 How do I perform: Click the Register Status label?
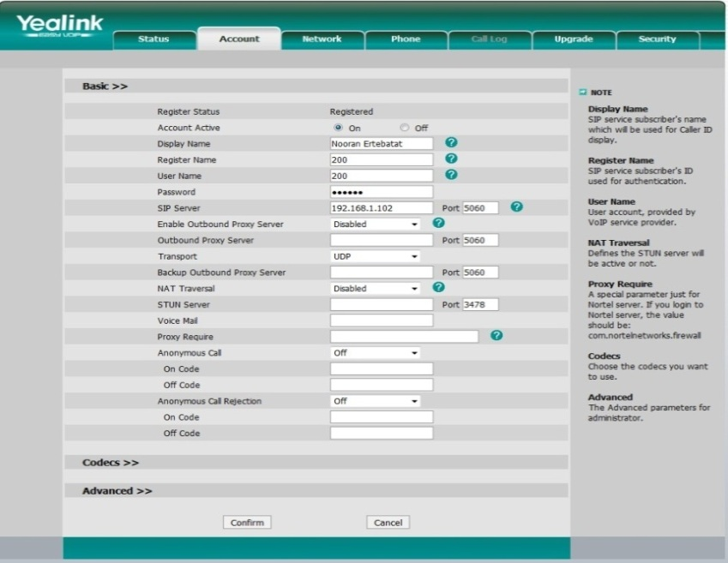pos(189,112)
